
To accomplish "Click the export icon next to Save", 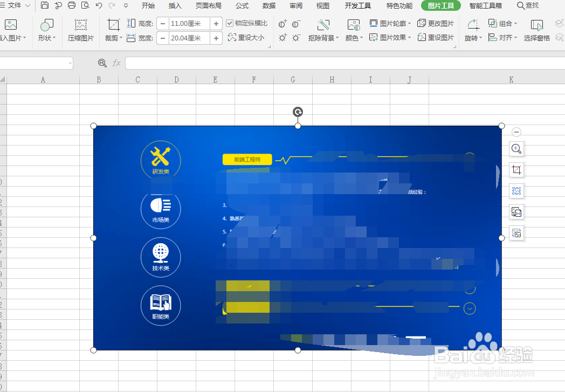I will [x=58, y=5].
